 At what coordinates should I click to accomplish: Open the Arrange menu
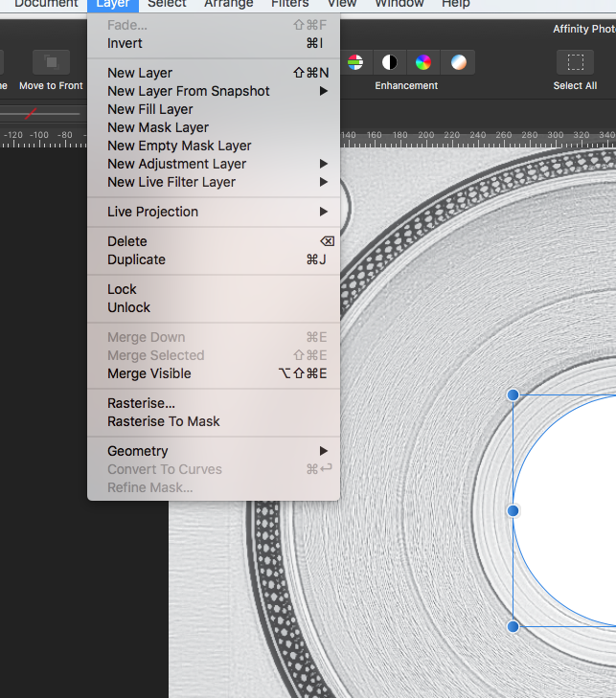coord(229,4)
